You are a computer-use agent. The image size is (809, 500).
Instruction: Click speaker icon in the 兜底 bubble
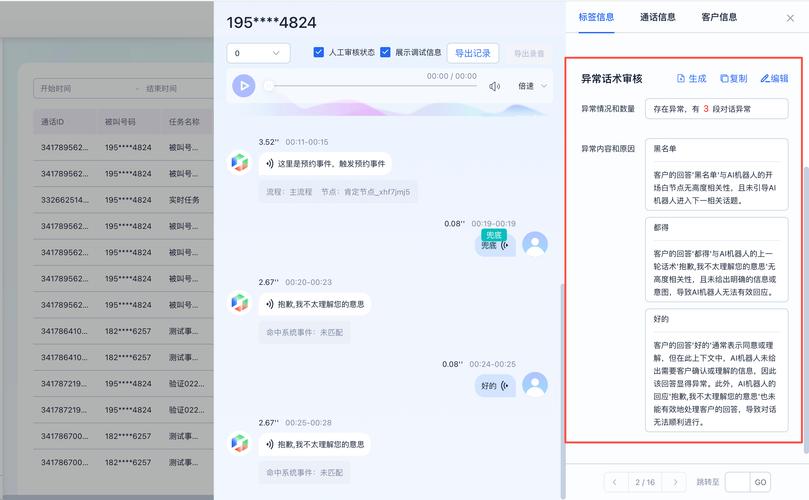click(505, 246)
